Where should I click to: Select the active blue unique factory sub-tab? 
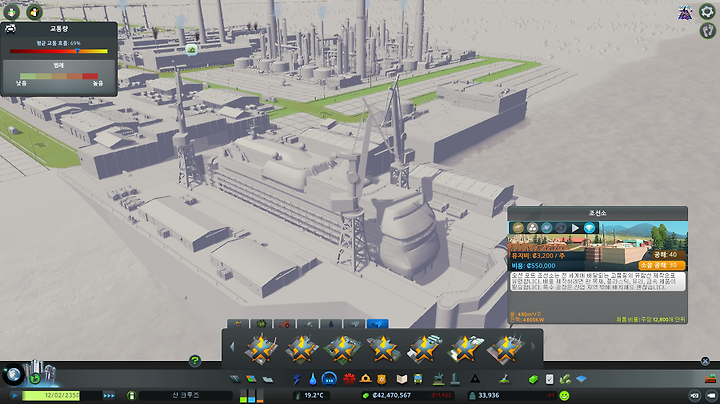click(x=378, y=324)
